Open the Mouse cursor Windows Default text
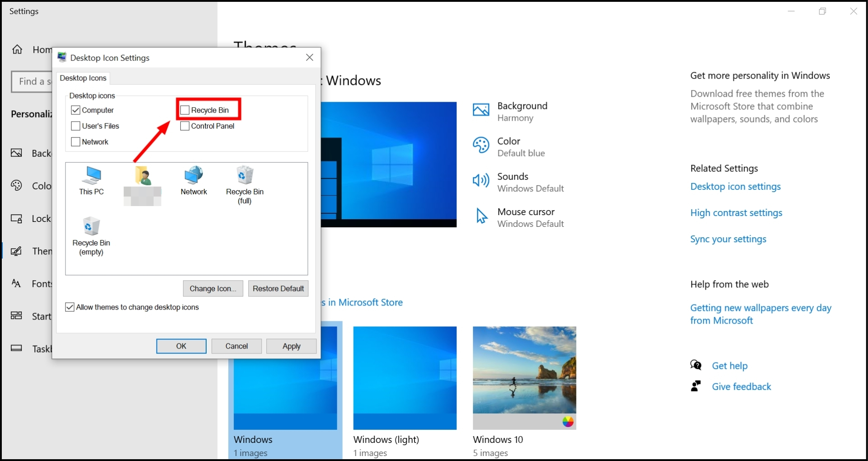The width and height of the screenshot is (868, 461). 531,217
